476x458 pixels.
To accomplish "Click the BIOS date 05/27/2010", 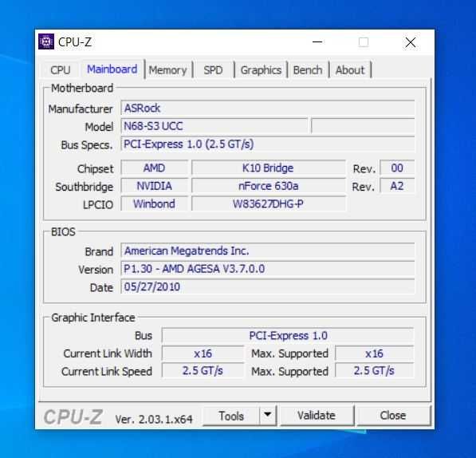I will tap(268, 286).
